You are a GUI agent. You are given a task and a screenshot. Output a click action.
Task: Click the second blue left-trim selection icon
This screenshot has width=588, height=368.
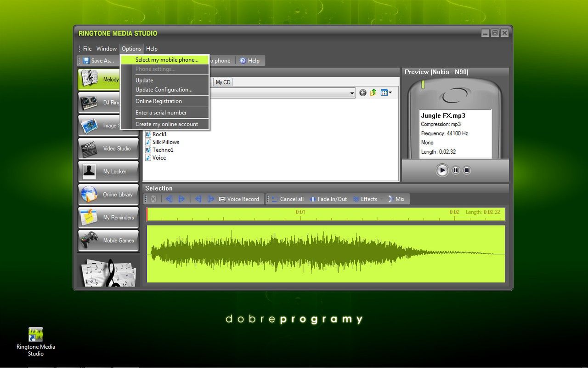(x=198, y=199)
